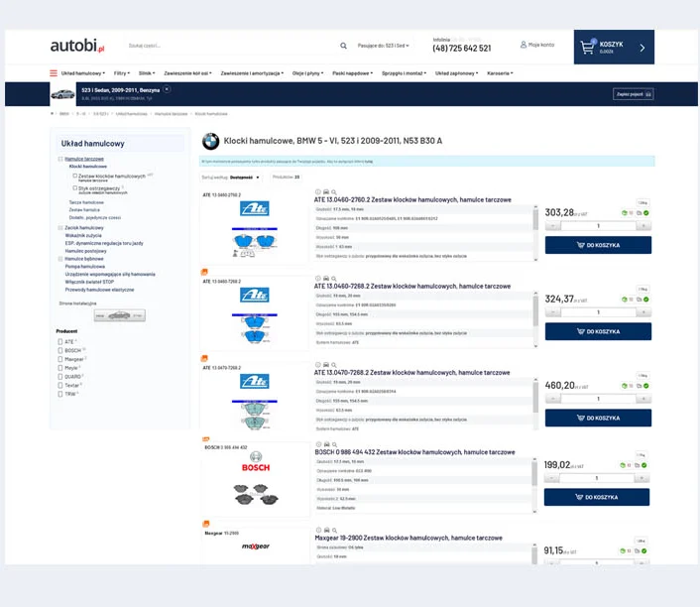700x607 pixels.
Task: Check the Maxgear producer filter
Action: tap(60, 359)
